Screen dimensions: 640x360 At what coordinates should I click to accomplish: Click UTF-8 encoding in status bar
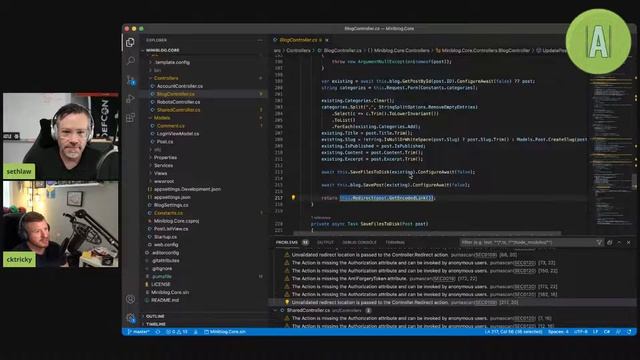coord(581,332)
